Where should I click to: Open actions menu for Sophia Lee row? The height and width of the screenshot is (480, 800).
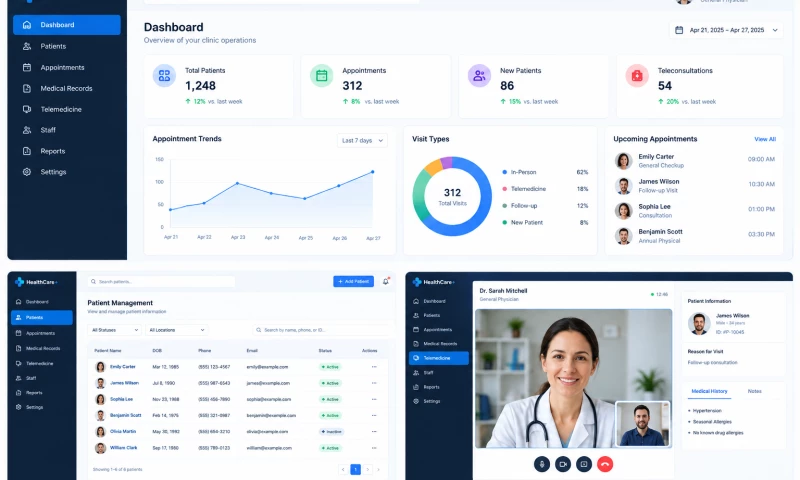coord(374,399)
